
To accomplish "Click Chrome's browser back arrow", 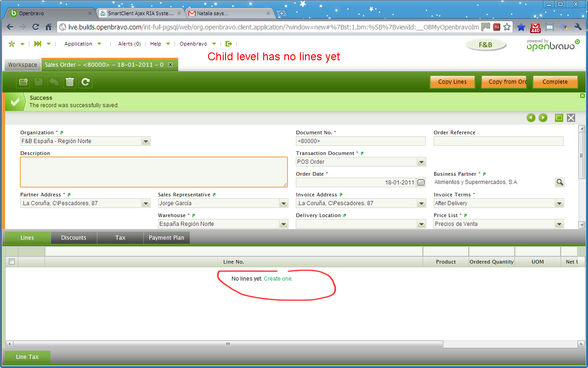I will (10, 27).
